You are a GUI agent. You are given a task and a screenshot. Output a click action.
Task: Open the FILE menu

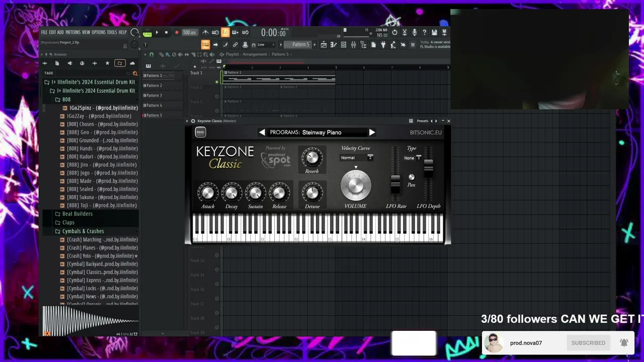tap(44, 32)
